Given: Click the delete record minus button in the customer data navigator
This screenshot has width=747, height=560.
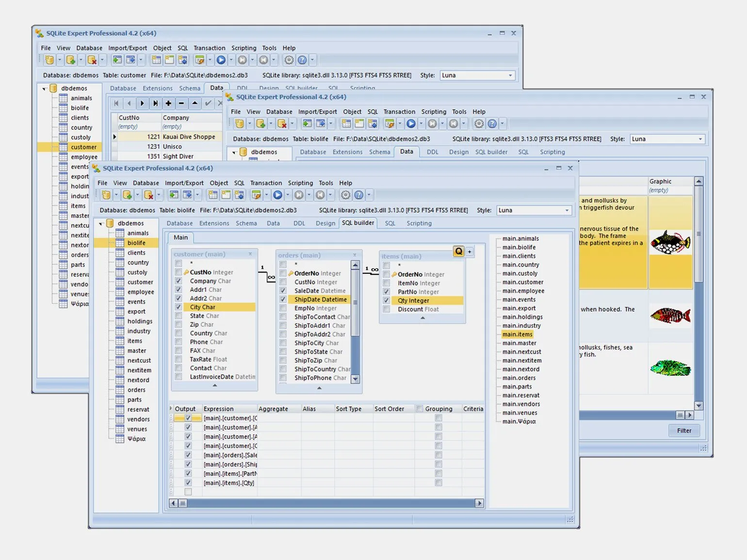Looking at the screenshot, I should click(x=181, y=103).
